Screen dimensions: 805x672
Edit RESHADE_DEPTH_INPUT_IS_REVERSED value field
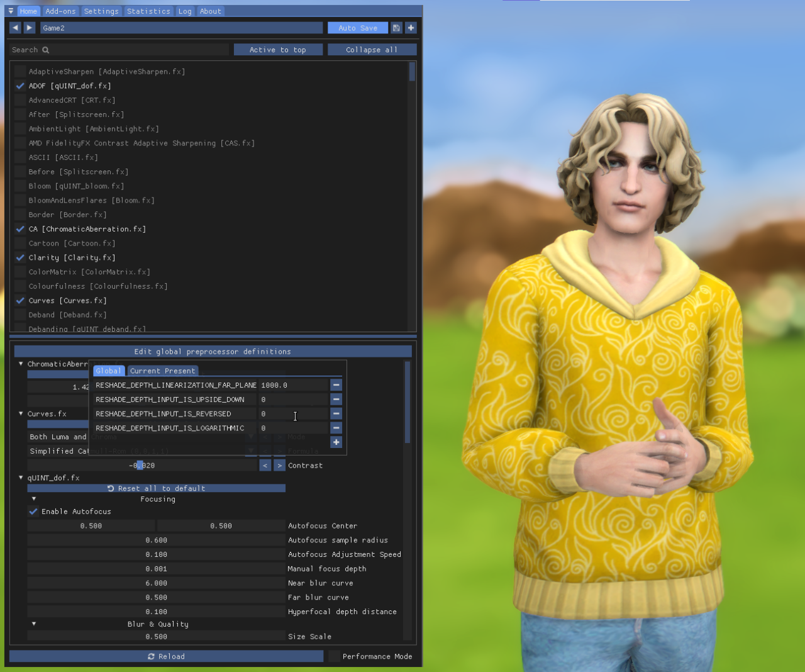click(x=293, y=413)
